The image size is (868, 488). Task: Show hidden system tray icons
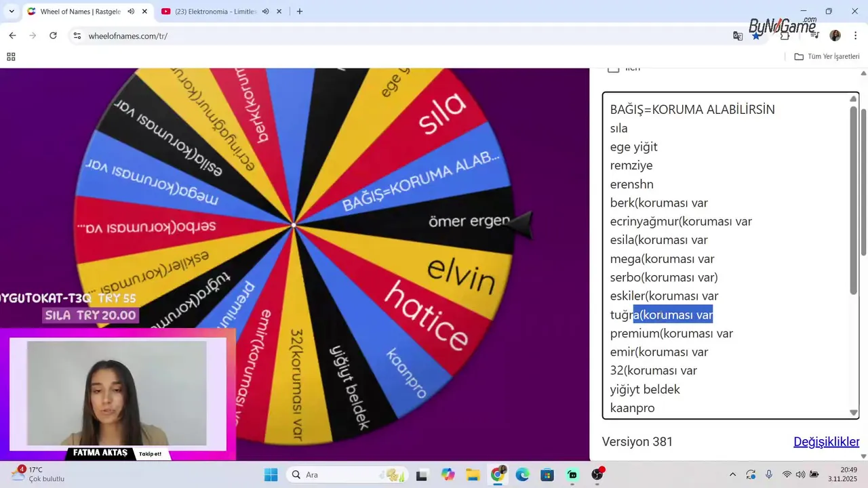point(732,474)
